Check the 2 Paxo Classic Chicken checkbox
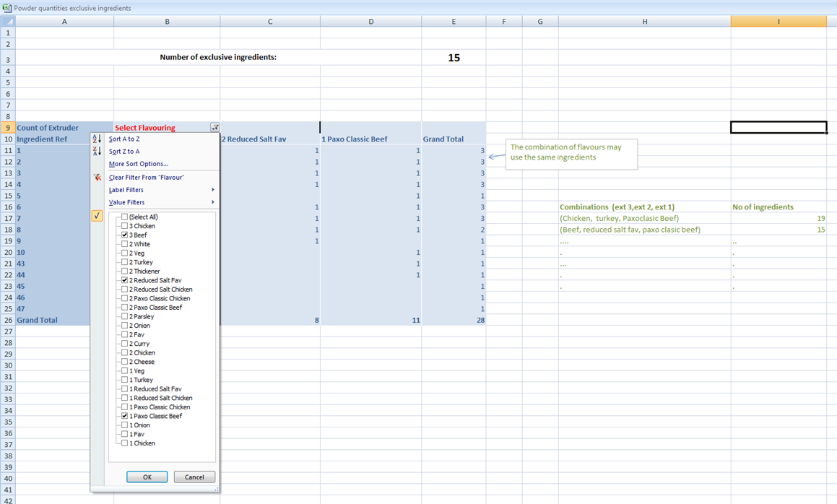The width and height of the screenshot is (837, 504). [124, 298]
